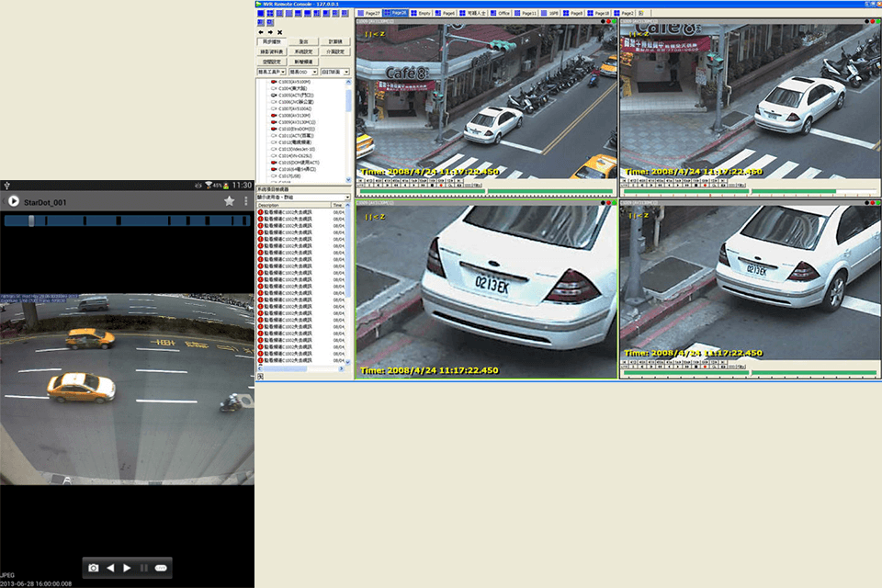The image size is (882, 588).
Task: Tap the pause icon in StarDot controls
Action: point(144,568)
